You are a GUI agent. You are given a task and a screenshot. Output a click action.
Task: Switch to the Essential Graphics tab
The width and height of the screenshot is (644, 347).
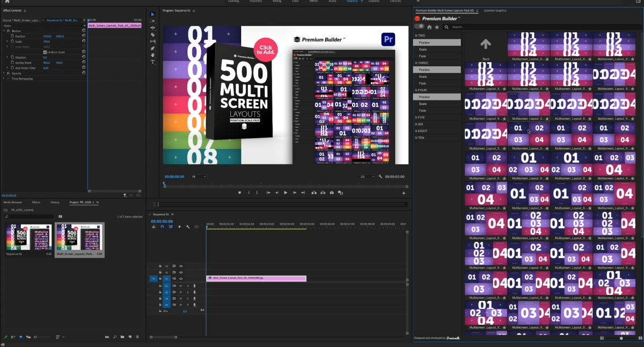495,11
